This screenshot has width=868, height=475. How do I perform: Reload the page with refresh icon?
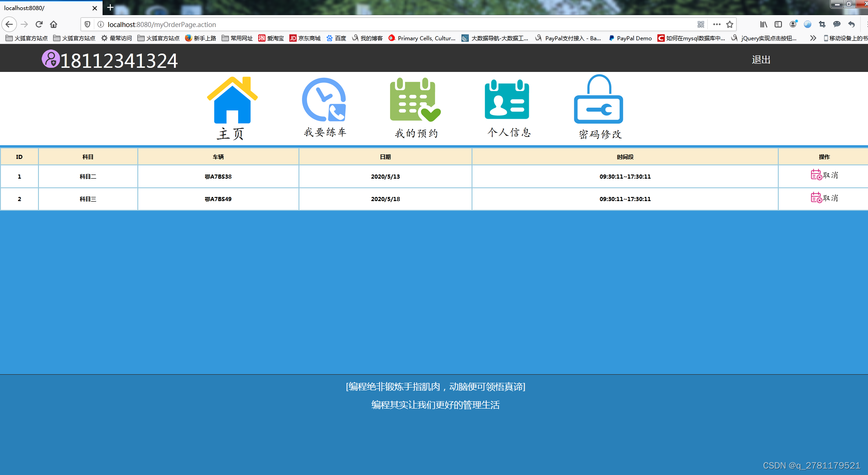39,24
